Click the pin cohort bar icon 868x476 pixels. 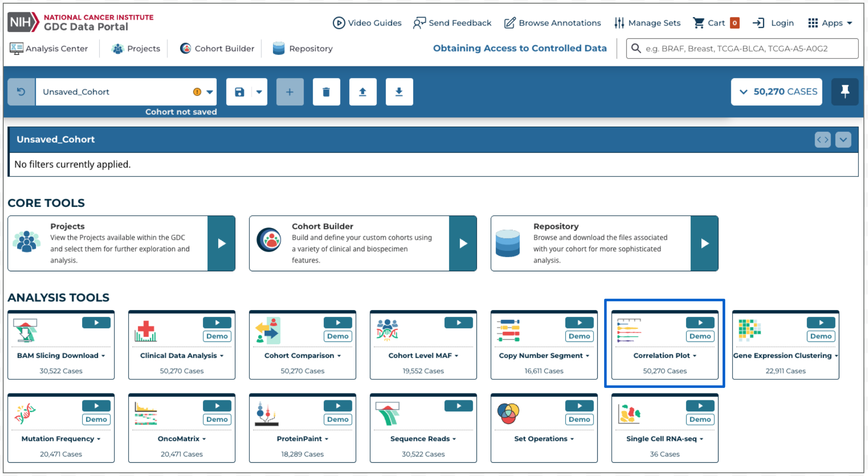pos(844,92)
